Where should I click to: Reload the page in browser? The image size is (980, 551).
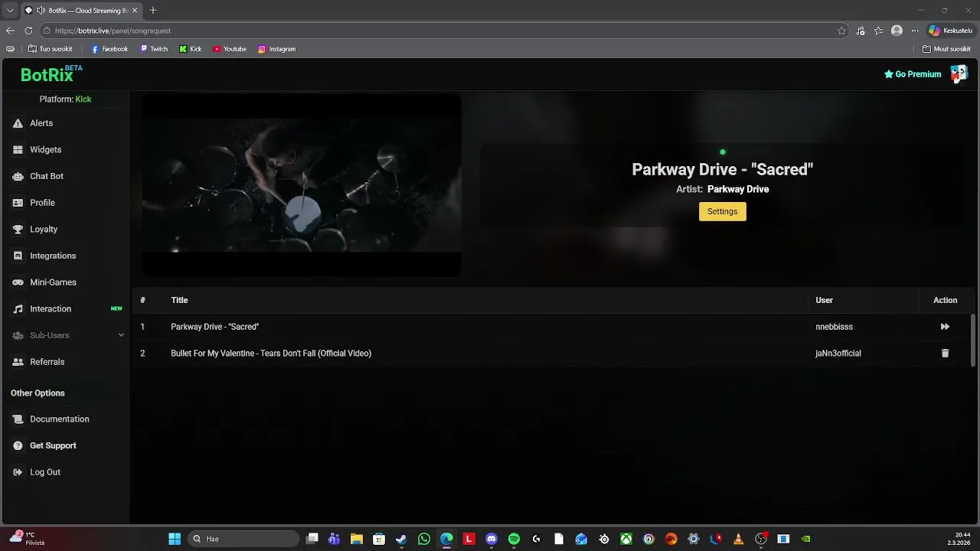click(28, 31)
